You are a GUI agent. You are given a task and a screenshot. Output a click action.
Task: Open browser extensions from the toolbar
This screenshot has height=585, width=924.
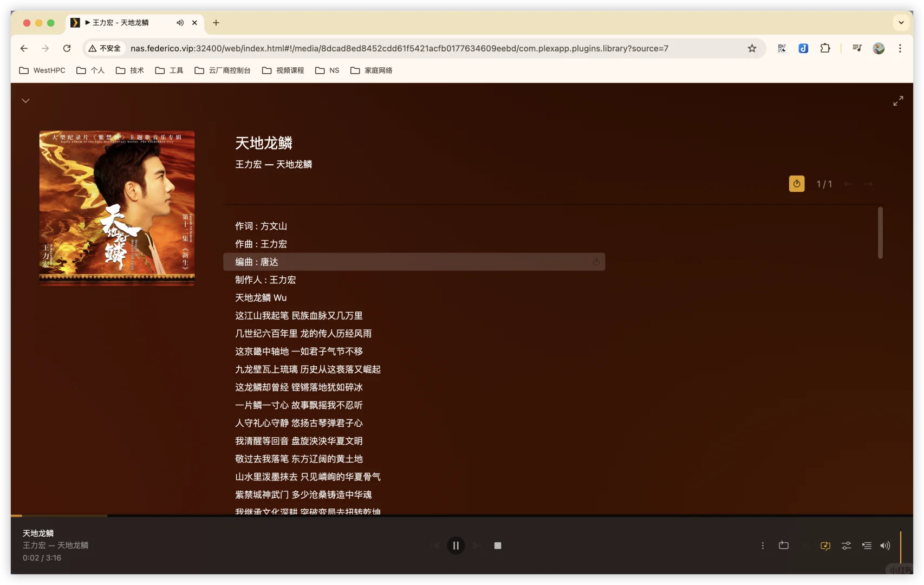tap(825, 48)
